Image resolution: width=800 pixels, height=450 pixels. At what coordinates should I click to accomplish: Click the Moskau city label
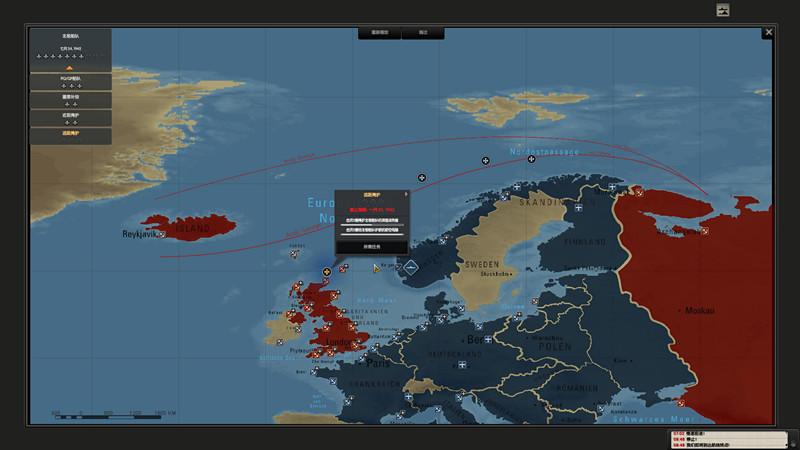pyautogui.click(x=699, y=310)
